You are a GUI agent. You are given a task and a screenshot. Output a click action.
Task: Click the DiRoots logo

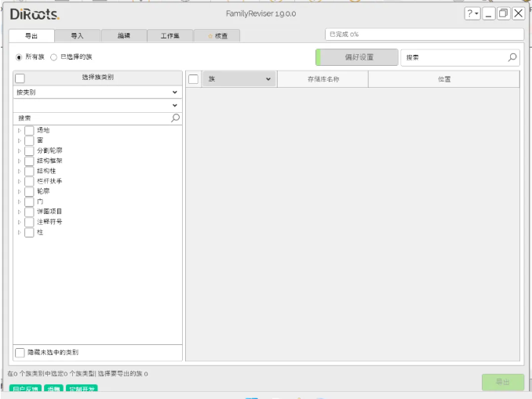point(35,14)
